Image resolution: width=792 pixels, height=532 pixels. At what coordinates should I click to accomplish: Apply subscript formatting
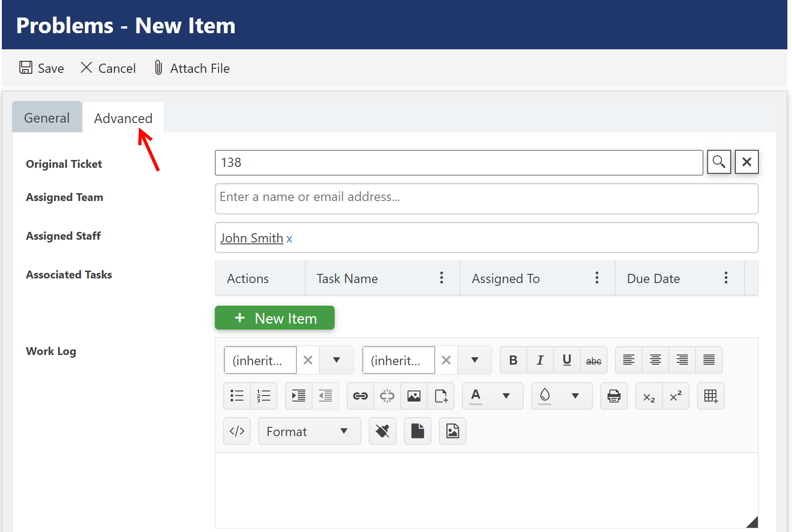tap(649, 396)
